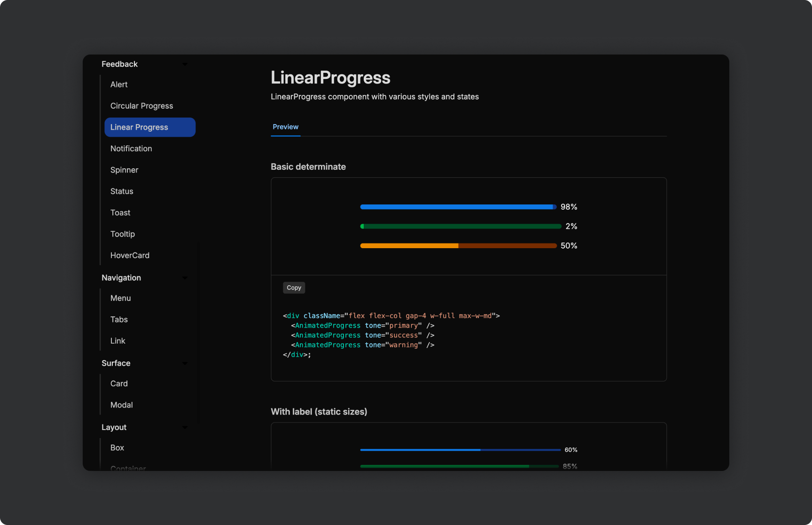This screenshot has height=525, width=812.
Task: Click the blue 98% progress bar
Action: point(459,207)
